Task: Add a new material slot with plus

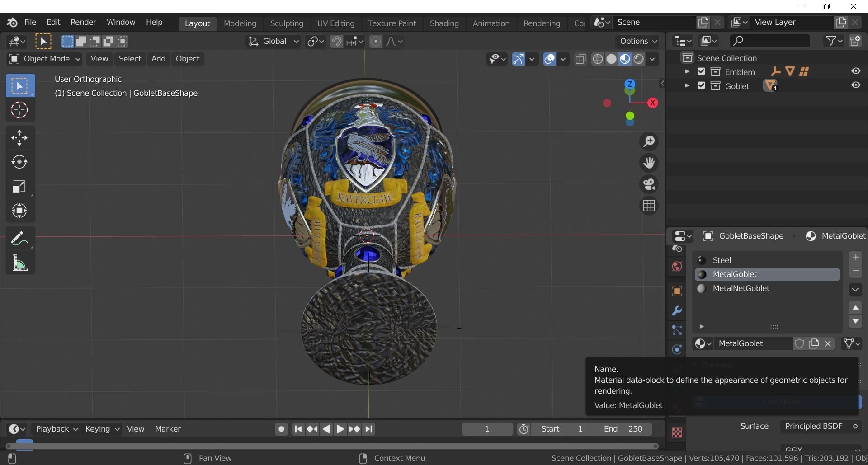Action: (855, 257)
